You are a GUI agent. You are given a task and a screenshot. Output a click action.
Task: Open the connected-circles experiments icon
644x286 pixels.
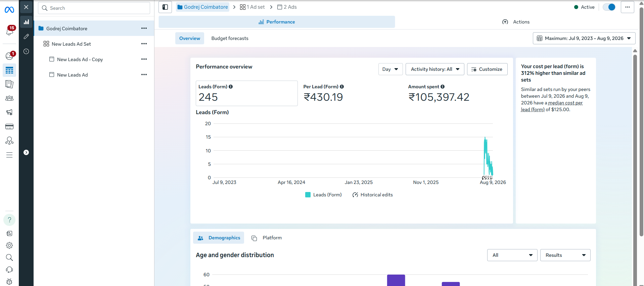click(9, 141)
